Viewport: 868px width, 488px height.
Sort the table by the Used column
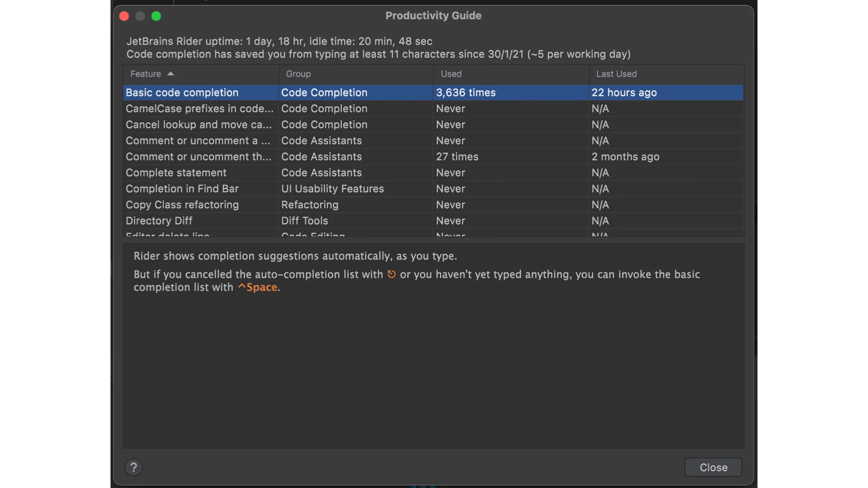(451, 74)
